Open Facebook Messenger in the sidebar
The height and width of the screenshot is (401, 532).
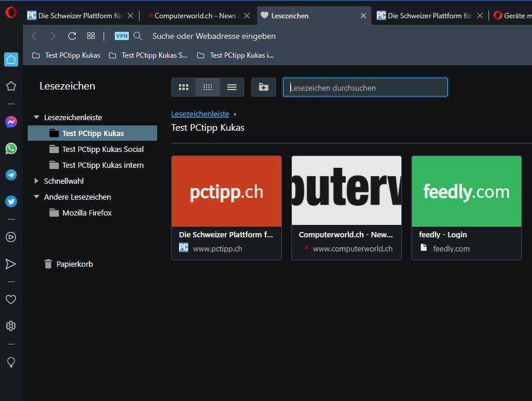pos(11,122)
